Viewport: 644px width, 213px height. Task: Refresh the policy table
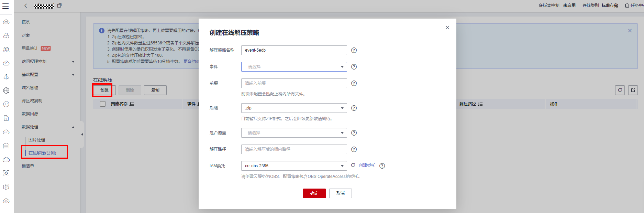(620, 90)
